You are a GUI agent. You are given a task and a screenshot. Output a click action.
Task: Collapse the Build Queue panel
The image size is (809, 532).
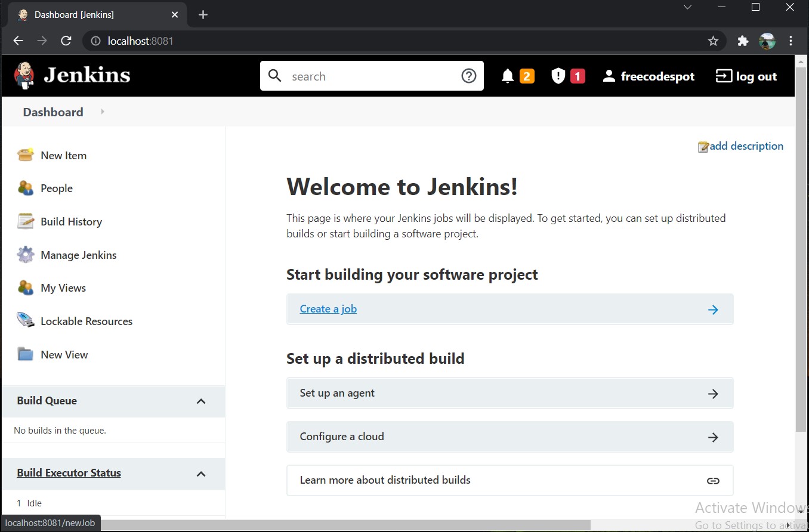[x=201, y=401]
